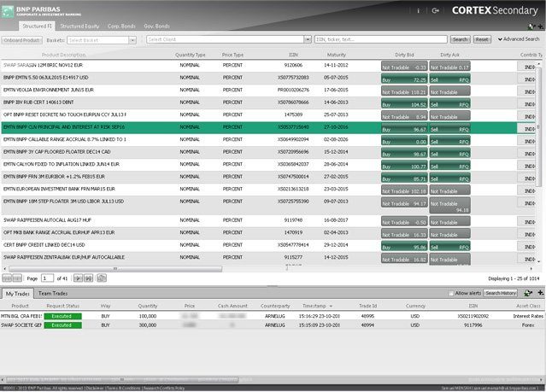Switch to the Corp. Bonds tab
The height and width of the screenshot is (392, 546).
[121, 26]
